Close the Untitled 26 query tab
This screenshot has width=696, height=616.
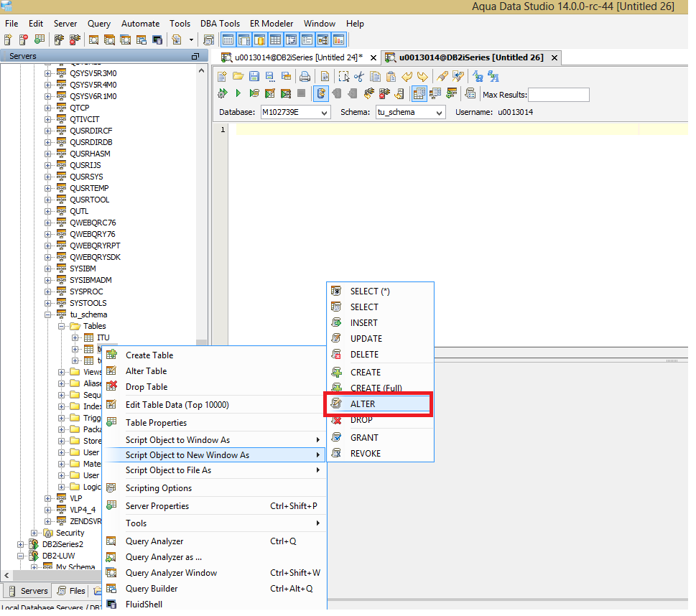555,57
